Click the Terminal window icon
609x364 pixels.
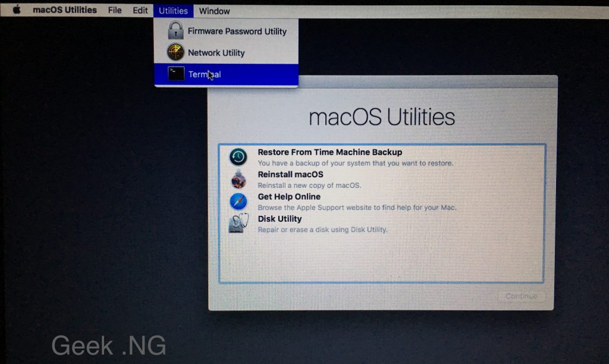point(176,74)
